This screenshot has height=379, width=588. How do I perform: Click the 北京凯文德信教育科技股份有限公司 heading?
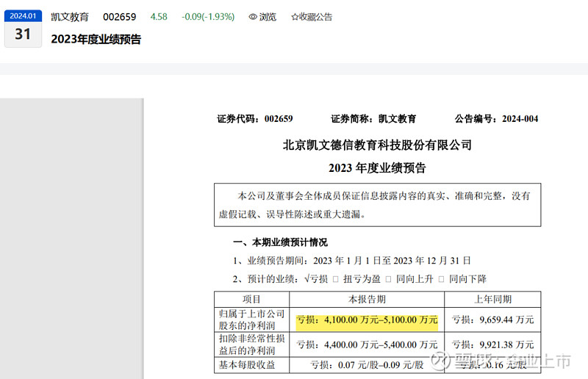377,145
